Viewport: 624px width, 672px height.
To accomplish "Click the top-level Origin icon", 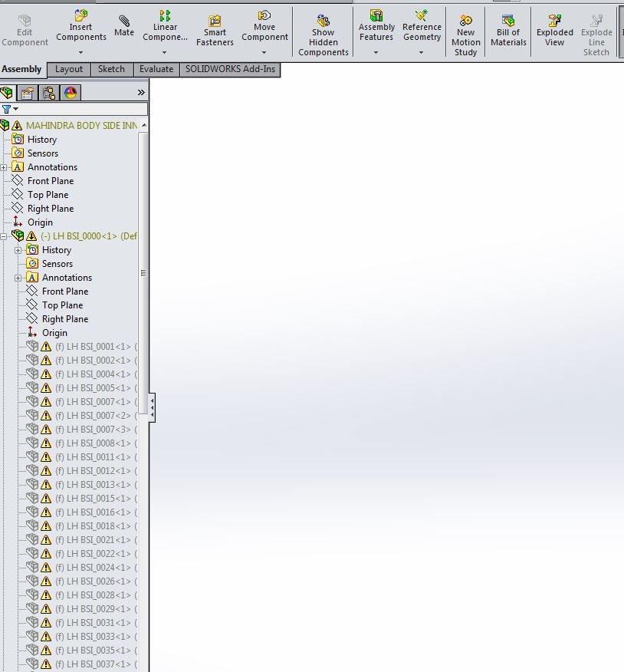I will (x=17, y=222).
